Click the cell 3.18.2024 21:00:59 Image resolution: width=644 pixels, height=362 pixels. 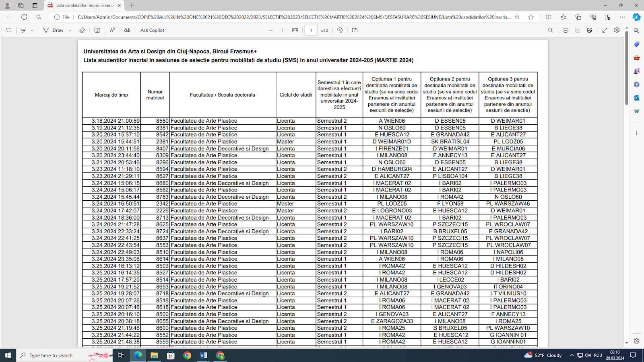click(111, 121)
